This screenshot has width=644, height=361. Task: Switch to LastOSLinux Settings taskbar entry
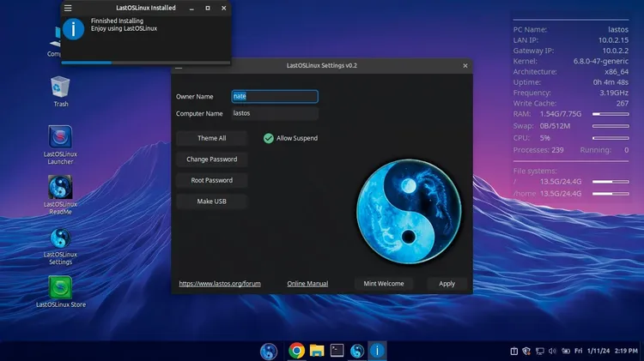click(x=357, y=351)
